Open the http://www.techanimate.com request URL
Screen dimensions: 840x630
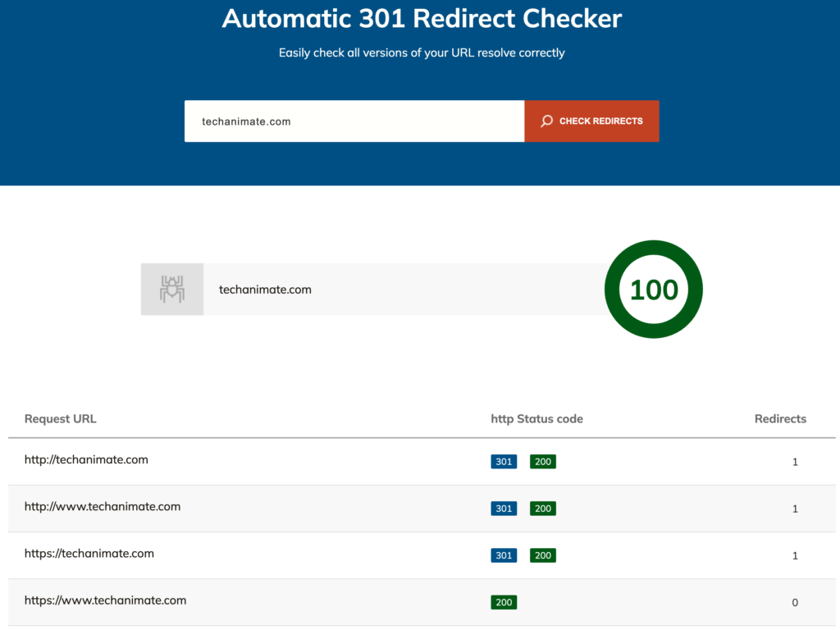tap(103, 506)
